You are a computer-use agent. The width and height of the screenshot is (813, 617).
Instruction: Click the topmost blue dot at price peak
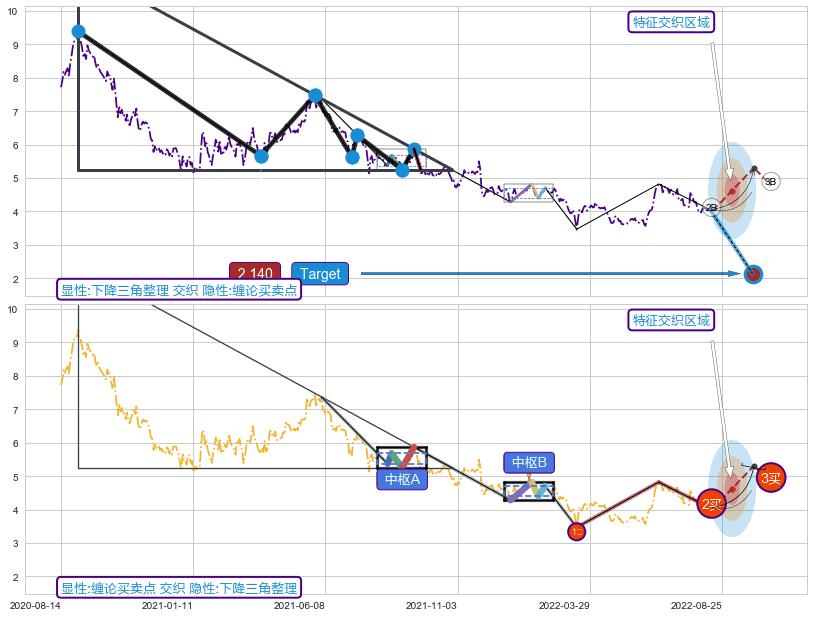pyautogui.click(x=78, y=32)
